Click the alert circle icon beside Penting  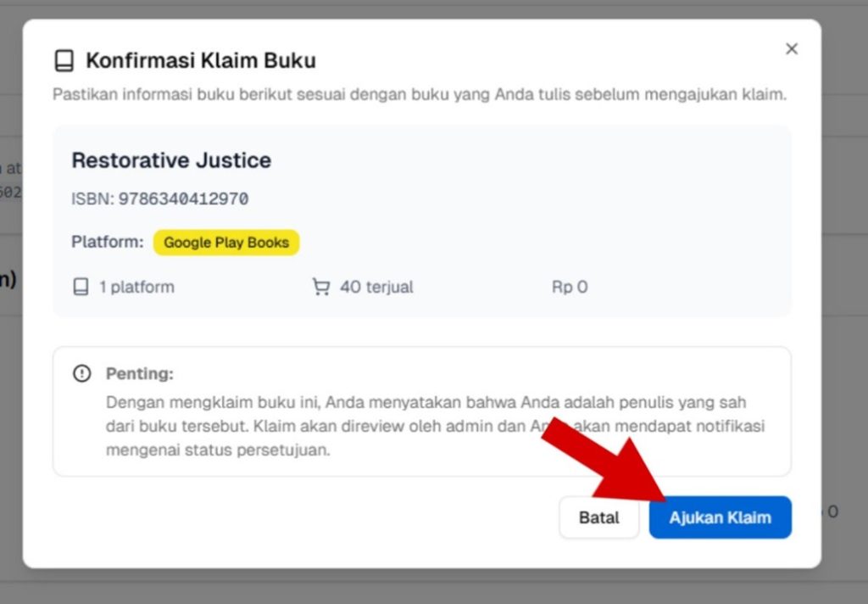(81, 373)
